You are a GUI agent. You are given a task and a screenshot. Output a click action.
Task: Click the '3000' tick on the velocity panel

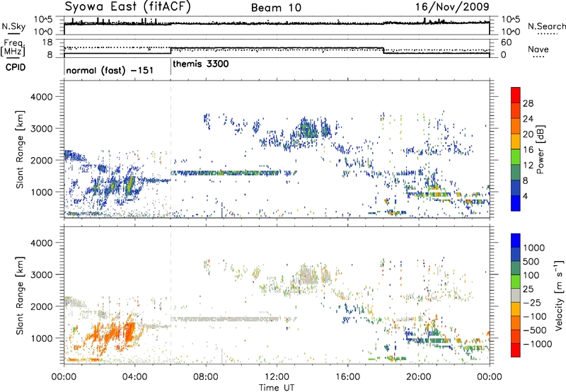[41, 275]
